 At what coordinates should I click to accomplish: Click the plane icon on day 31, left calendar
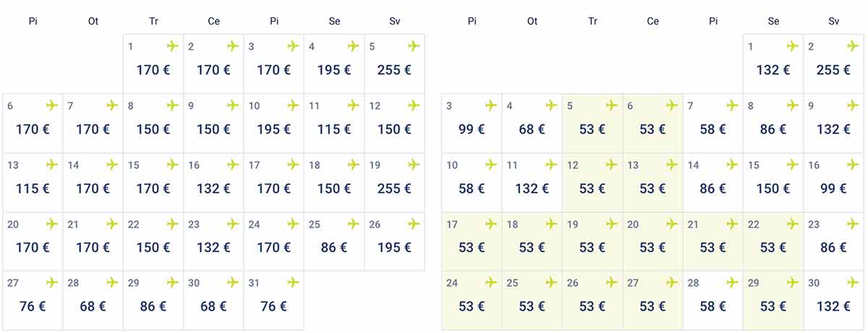coord(293,282)
